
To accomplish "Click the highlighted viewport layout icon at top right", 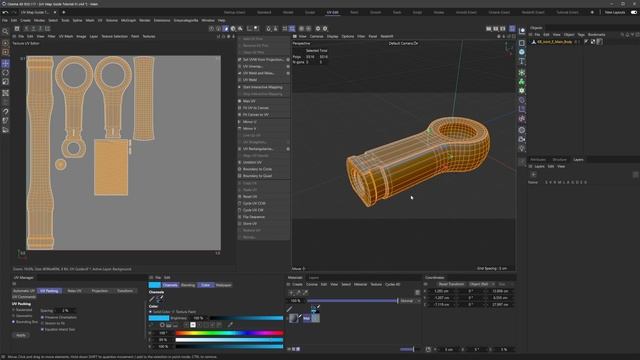I will point(512,29).
